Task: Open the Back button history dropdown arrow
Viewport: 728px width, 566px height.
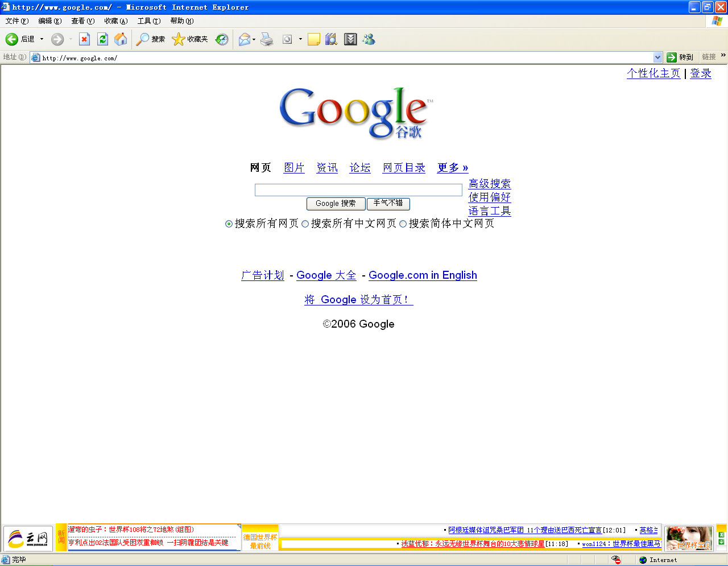Action: coord(42,39)
